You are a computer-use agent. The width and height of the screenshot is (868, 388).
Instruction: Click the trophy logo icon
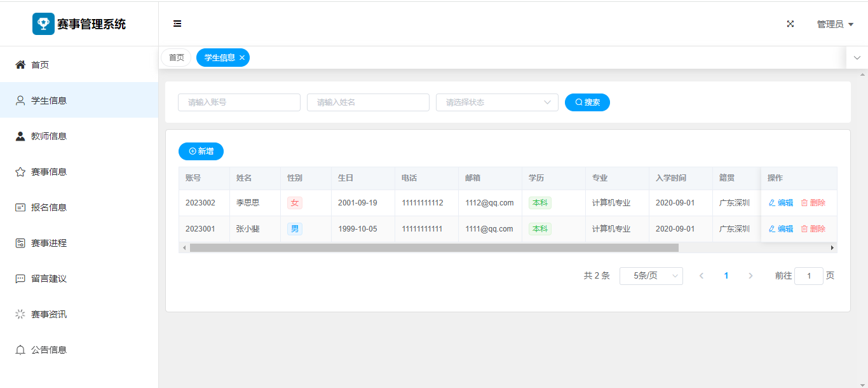(x=43, y=24)
